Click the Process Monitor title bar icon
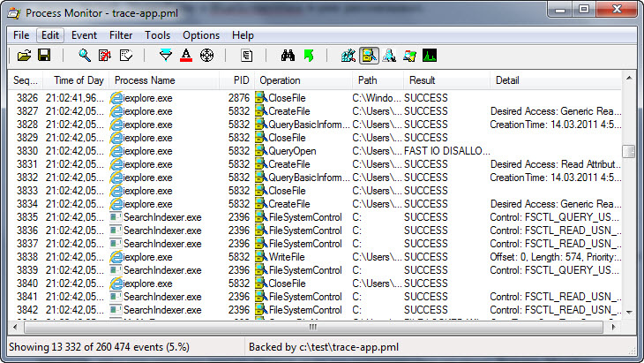This screenshot has width=644, height=363. coord(14,13)
